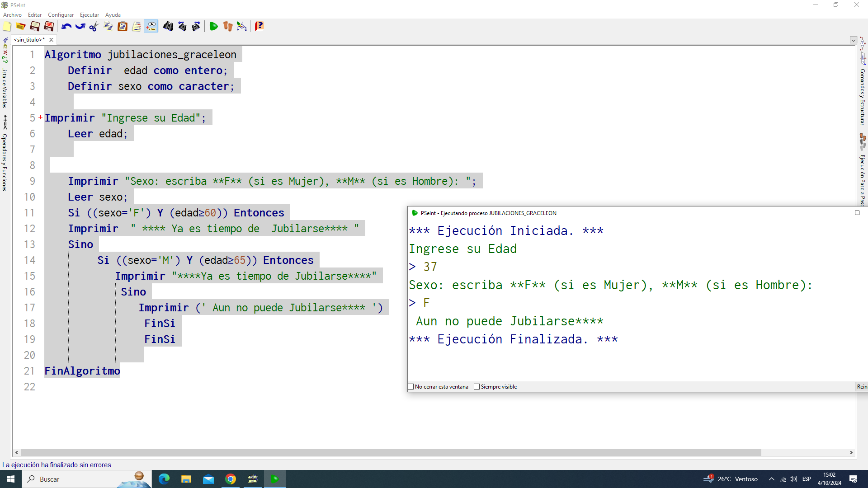Click the Cut scissors icon
Viewport: 868px width, 488px height.
(94, 27)
